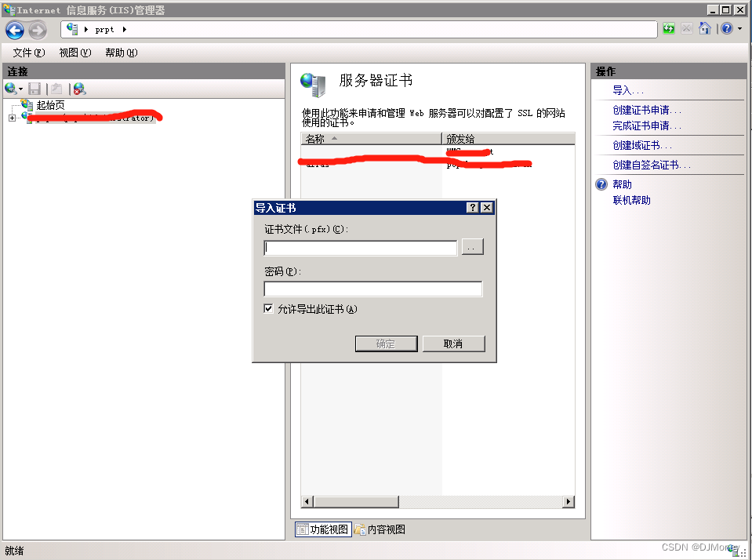The width and height of the screenshot is (752, 560).
Task: Uncheck 允许导出此证书 checkbox
Action: pos(268,308)
